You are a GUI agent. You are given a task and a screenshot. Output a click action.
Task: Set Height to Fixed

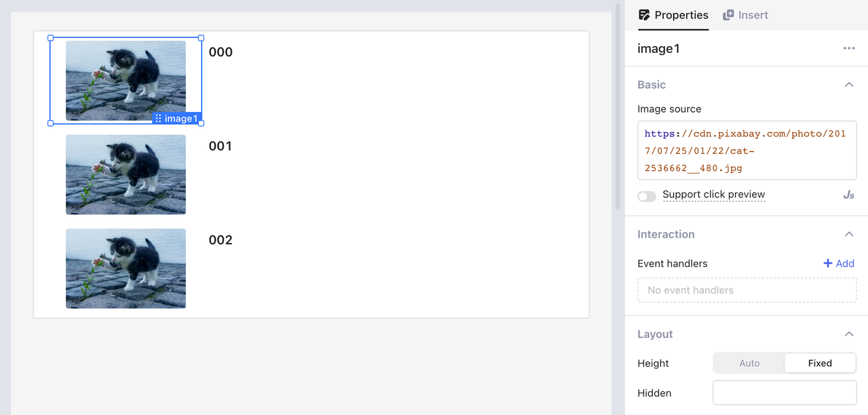(x=819, y=363)
